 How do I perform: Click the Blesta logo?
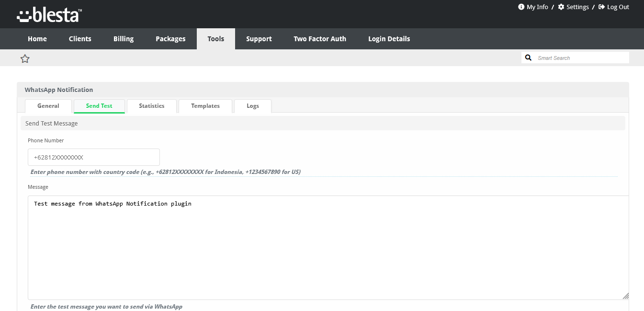click(49, 15)
